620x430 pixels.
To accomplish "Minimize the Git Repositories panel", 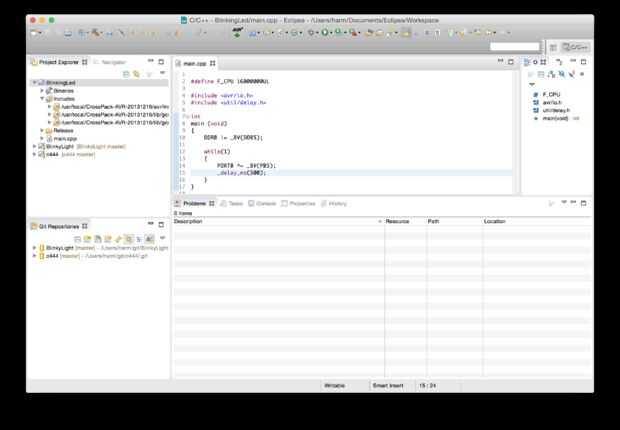I will tap(151, 224).
